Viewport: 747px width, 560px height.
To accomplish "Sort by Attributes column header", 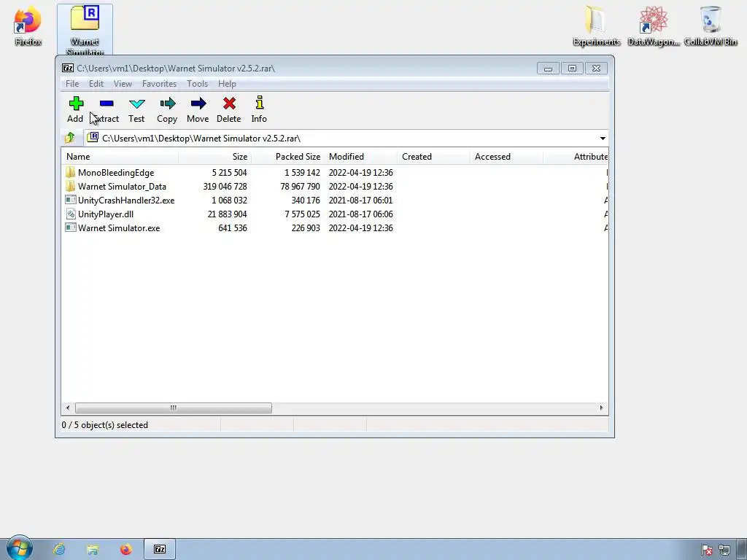I will [x=576, y=157].
